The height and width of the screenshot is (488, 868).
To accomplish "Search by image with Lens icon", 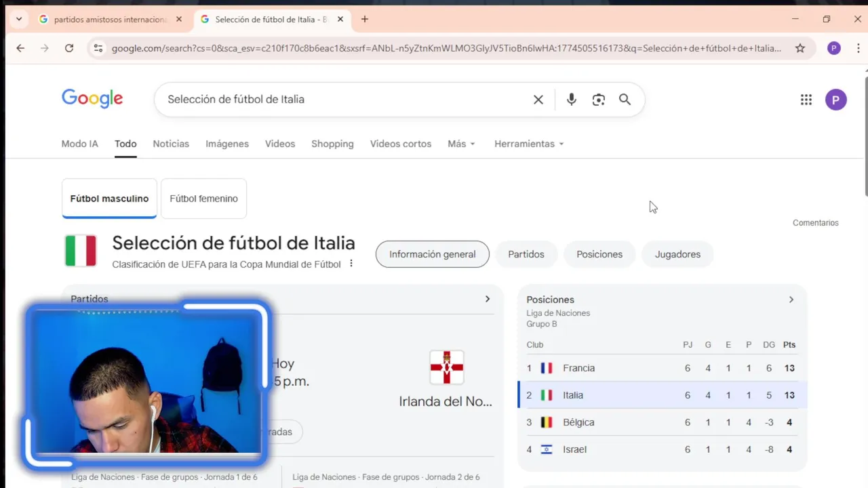I will tap(598, 100).
